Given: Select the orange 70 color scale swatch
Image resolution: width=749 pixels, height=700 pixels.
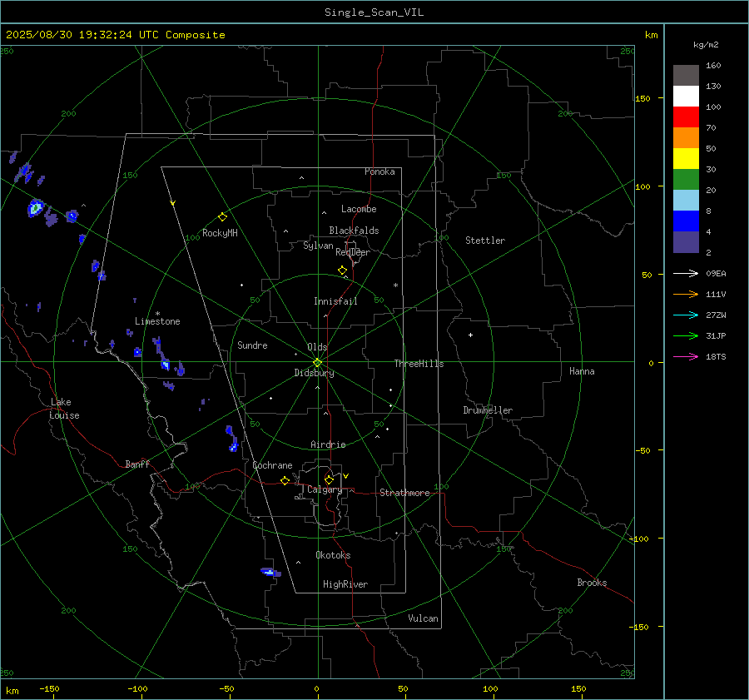Looking at the screenshot, I should [686, 138].
